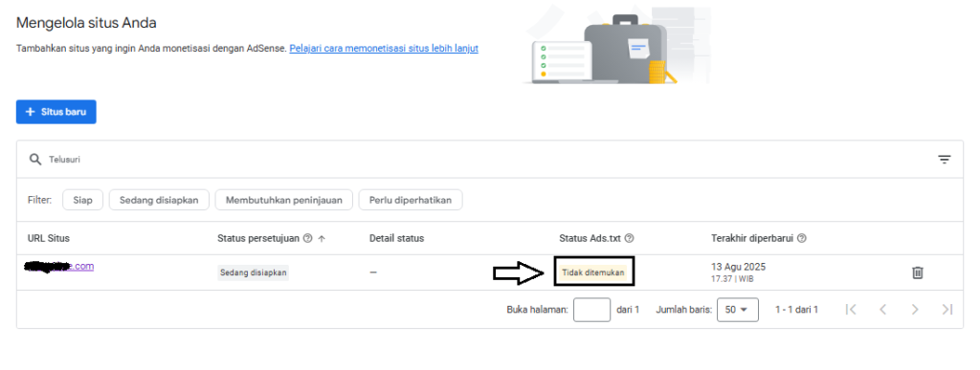Click the Status Ads.txt help icon
Screen dimensions: 980x370
[x=630, y=238]
